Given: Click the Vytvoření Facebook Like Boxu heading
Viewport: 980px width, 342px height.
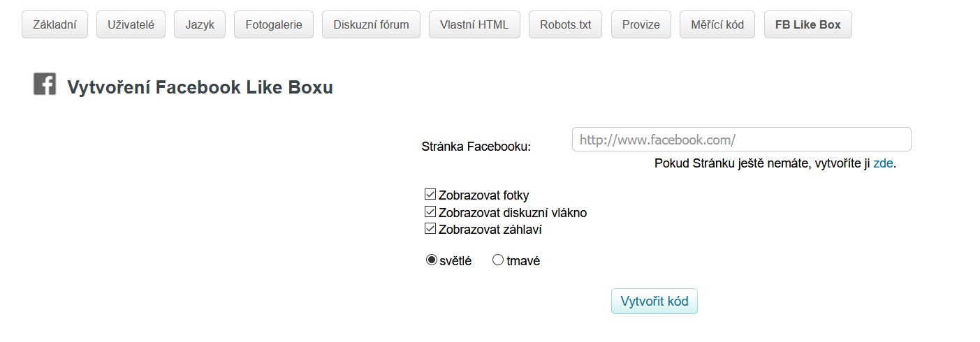Looking at the screenshot, I should pyautogui.click(x=200, y=88).
